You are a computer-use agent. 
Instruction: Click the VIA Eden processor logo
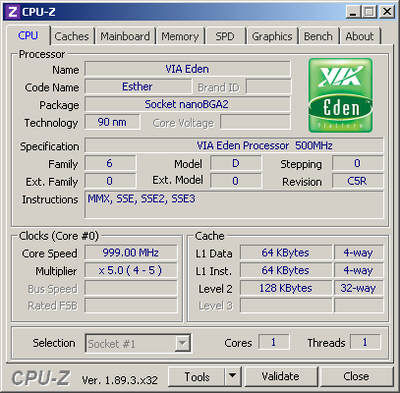(x=340, y=95)
